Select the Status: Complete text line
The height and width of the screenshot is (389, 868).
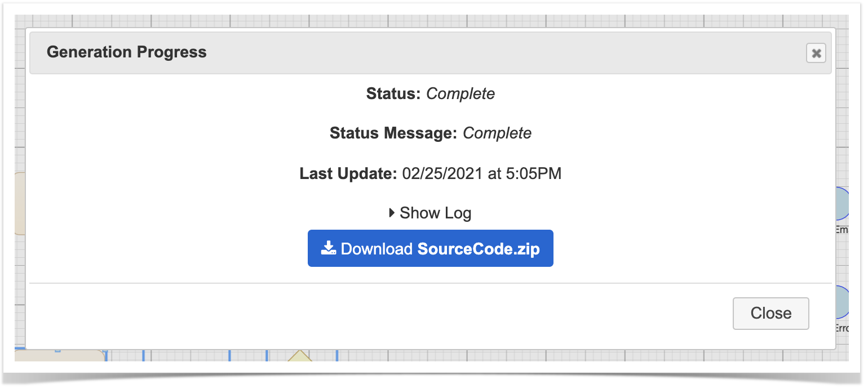click(x=430, y=93)
